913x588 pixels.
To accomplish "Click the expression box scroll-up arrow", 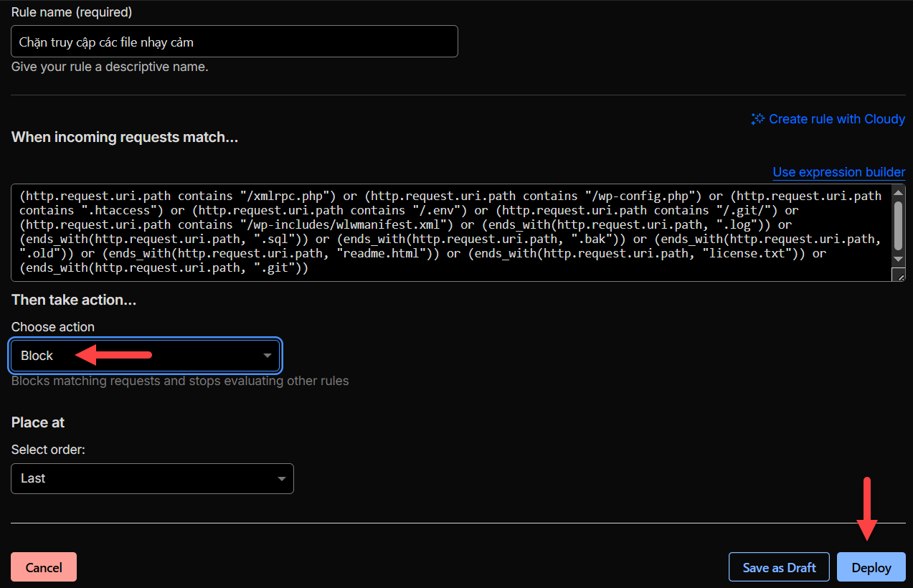I will pos(898,192).
